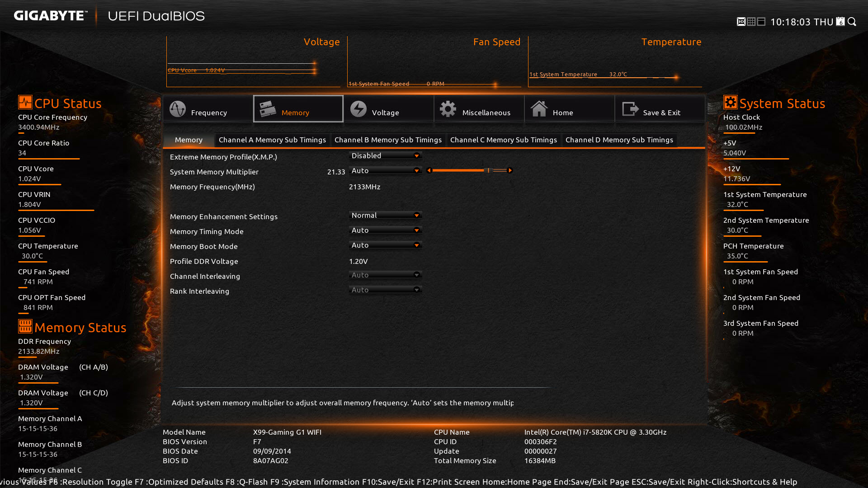Open the Miscellaneous tab

(479, 109)
